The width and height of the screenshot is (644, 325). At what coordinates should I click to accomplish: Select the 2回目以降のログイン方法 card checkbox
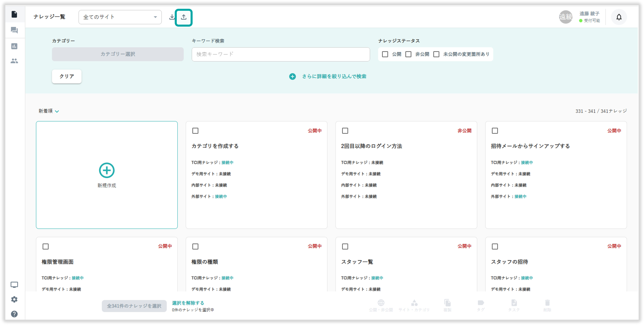click(345, 131)
